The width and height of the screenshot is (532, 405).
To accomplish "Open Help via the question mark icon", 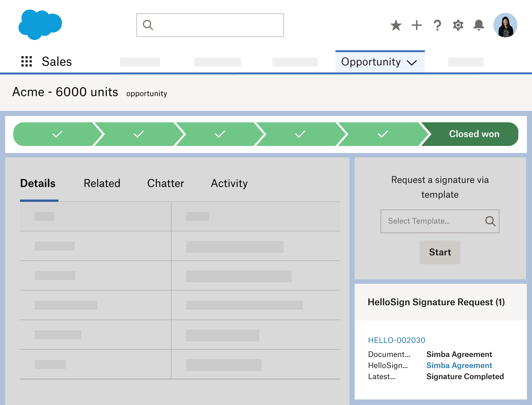I will pos(437,25).
